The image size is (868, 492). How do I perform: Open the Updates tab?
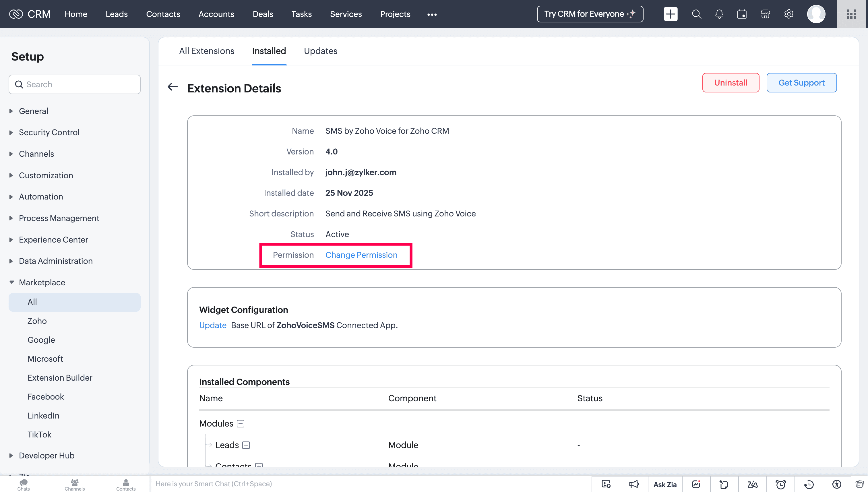(x=320, y=51)
